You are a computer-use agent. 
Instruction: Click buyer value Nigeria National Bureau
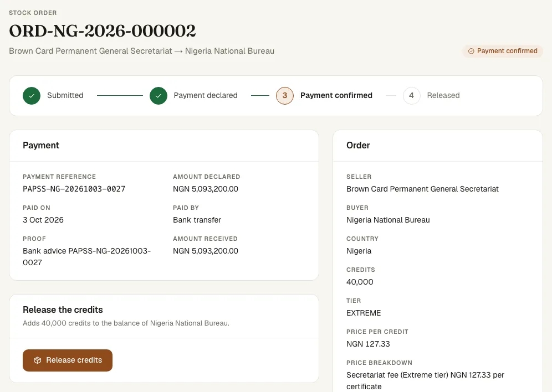[388, 220]
